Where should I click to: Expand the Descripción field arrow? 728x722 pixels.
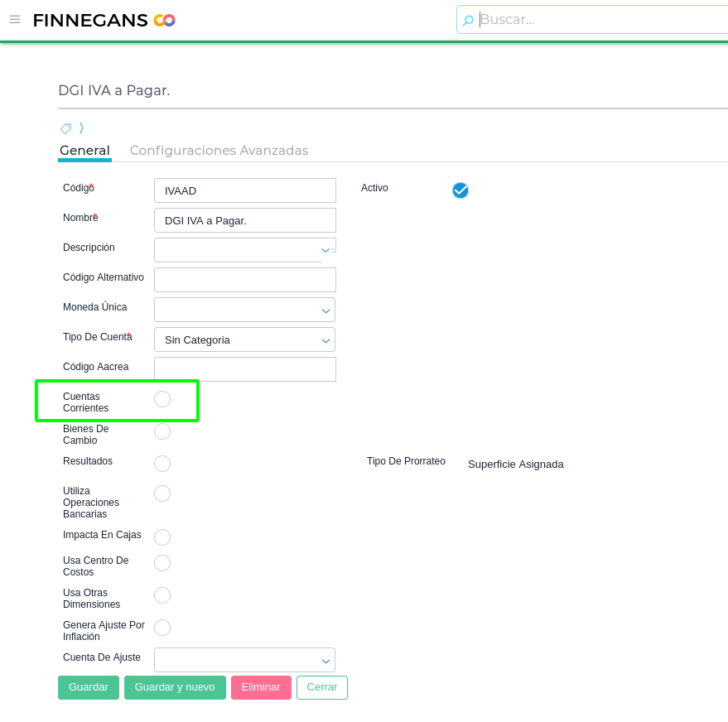(x=325, y=249)
